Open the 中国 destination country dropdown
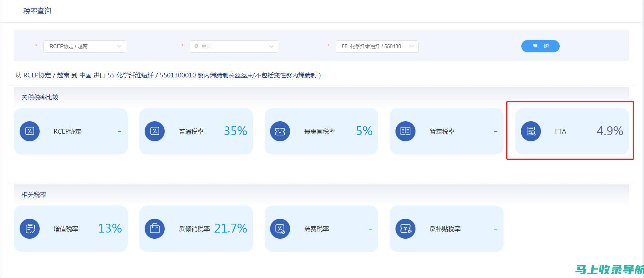 pyautogui.click(x=234, y=46)
